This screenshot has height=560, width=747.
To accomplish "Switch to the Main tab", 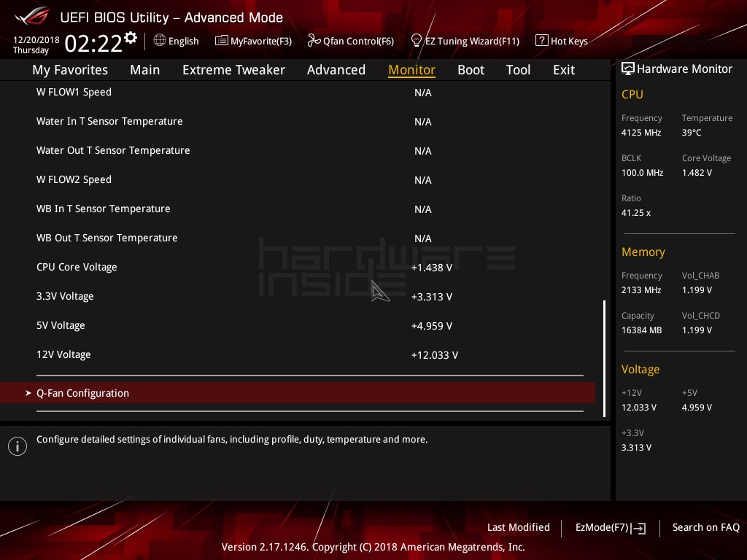I will coord(145,70).
